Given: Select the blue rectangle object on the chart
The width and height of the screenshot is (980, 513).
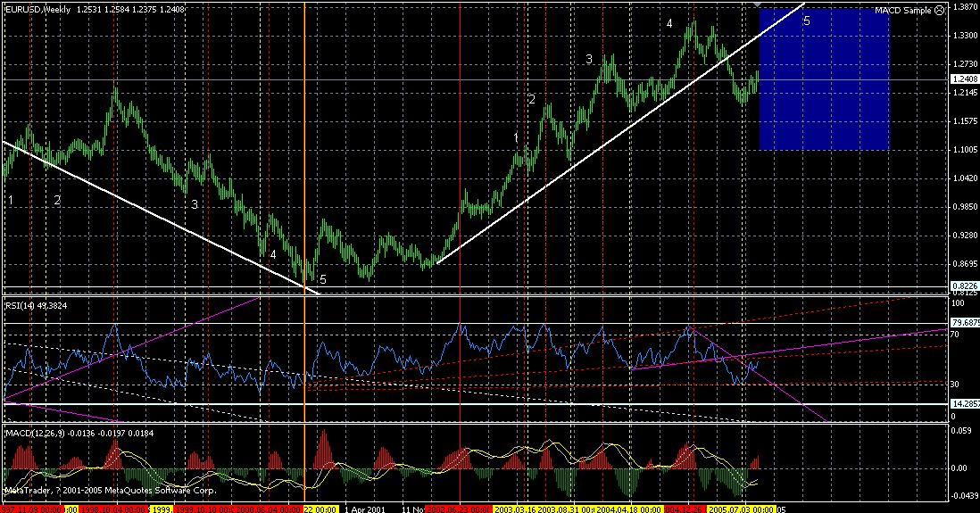Looking at the screenshot, I should tap(824, 79).
